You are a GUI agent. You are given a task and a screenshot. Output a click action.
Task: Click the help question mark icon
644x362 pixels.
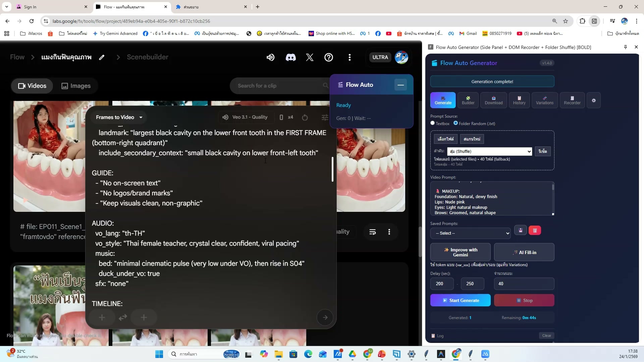329,57
